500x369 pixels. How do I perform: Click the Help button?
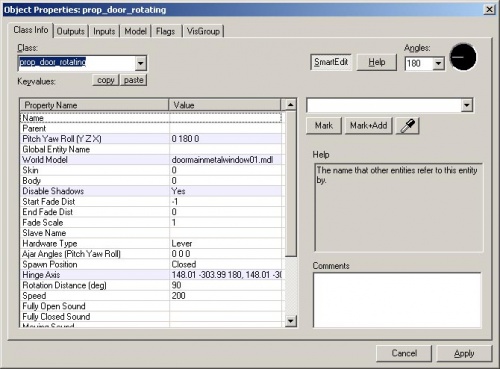[x=377, y=62]
